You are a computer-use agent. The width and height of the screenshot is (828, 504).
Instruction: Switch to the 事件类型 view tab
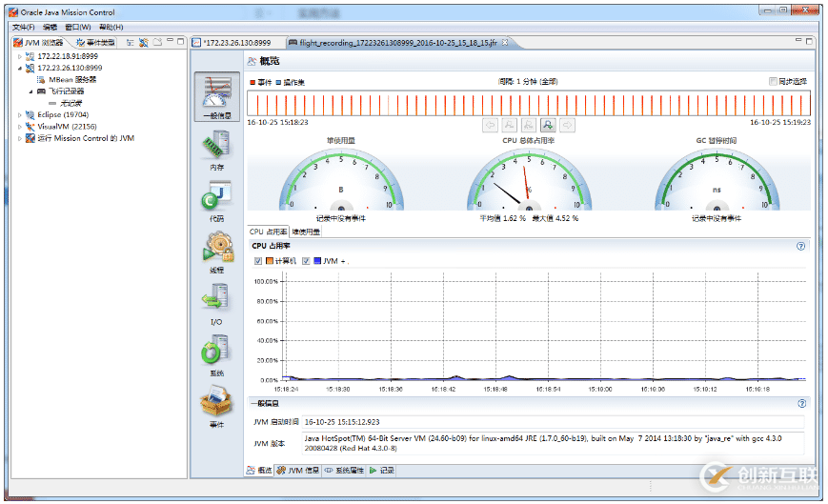[96, 42]
